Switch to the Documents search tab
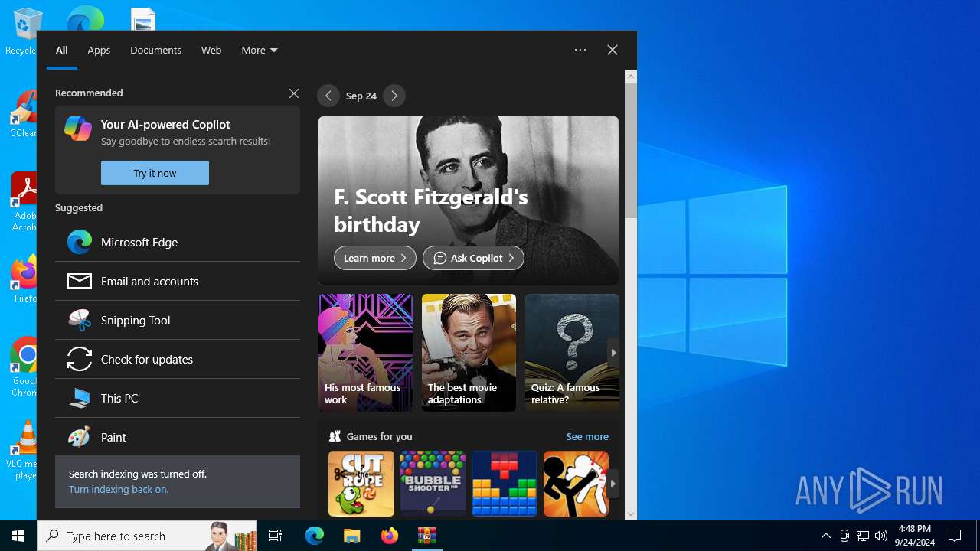This screenshot has height=551, width=980. click(155, 50)
